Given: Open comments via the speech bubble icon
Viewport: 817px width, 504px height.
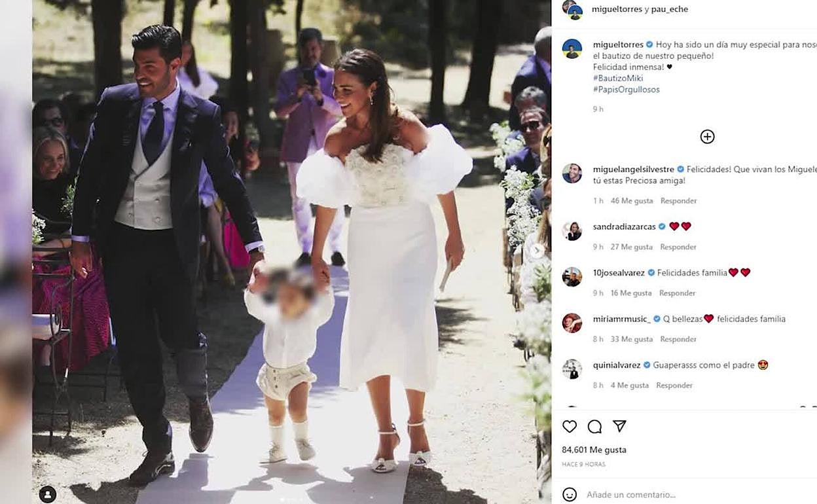Looking at the screenshot, I should point(594,427).
